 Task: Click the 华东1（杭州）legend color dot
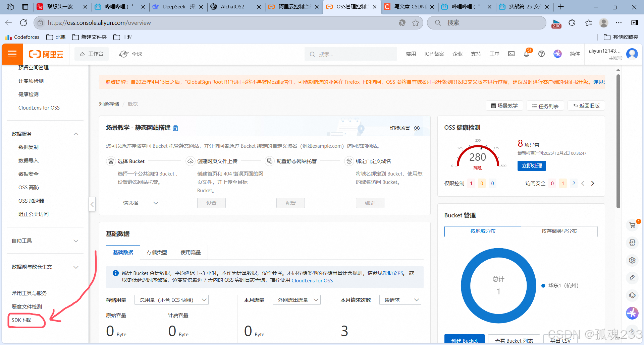coord(543,286)
